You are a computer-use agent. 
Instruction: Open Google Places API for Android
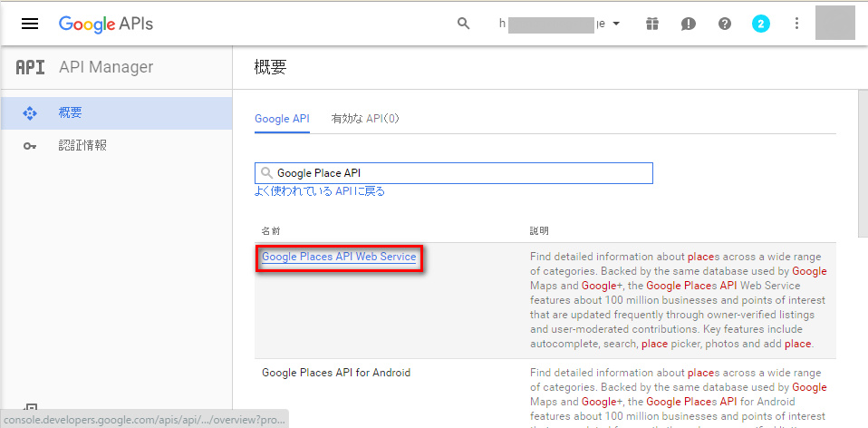(x=336, y=373)
